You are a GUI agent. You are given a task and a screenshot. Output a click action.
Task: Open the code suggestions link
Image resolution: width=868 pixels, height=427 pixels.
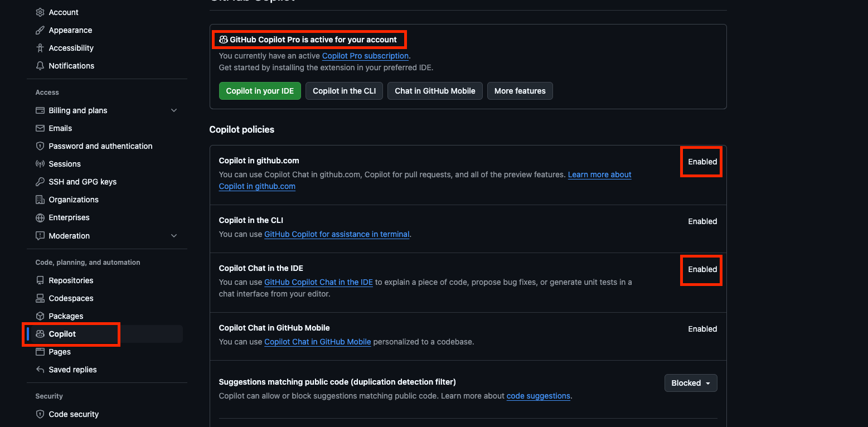(x=538, y=396)
